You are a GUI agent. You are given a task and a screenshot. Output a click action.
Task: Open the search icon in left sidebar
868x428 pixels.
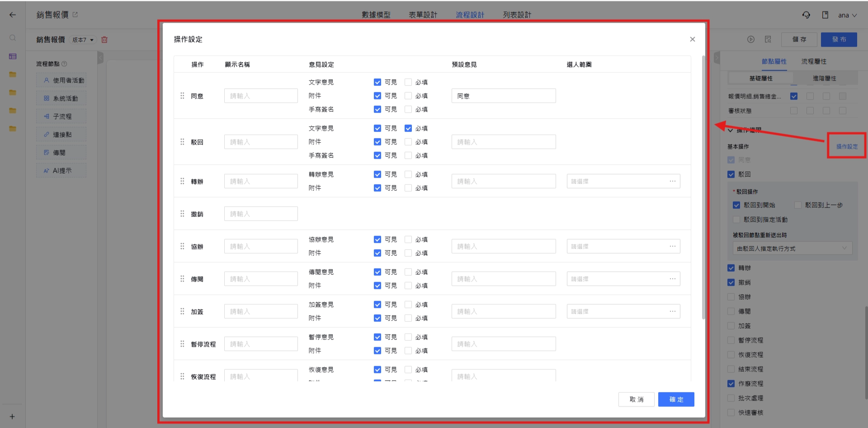click(x=13, y=38)
